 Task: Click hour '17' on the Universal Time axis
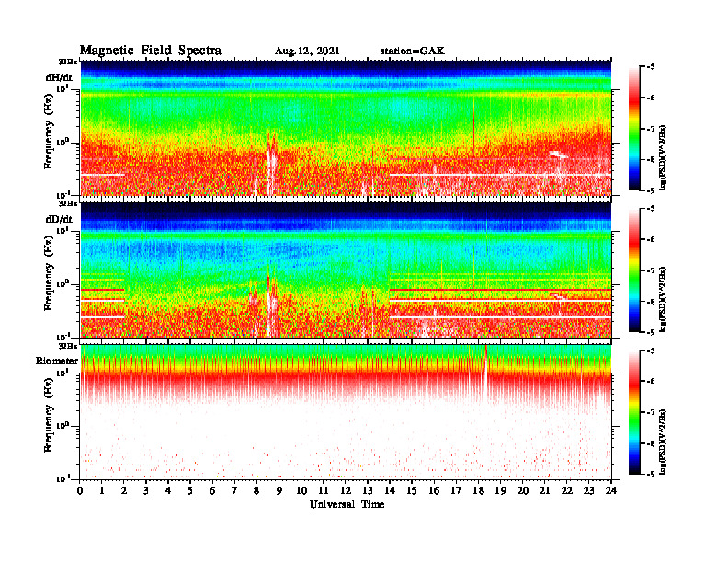pyautogui.click(x=457, y=490)
